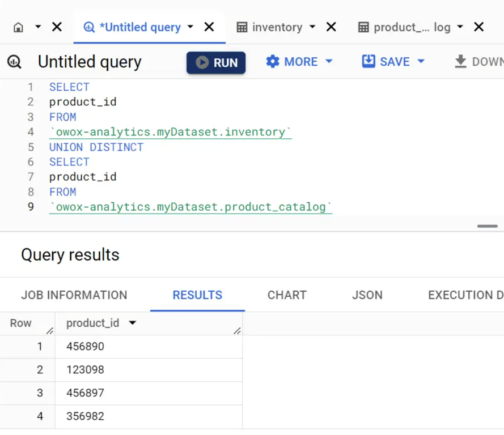The image size is (504, 435).
Task: Click the Untitled query tab query icon
Action: coord(89,27)
